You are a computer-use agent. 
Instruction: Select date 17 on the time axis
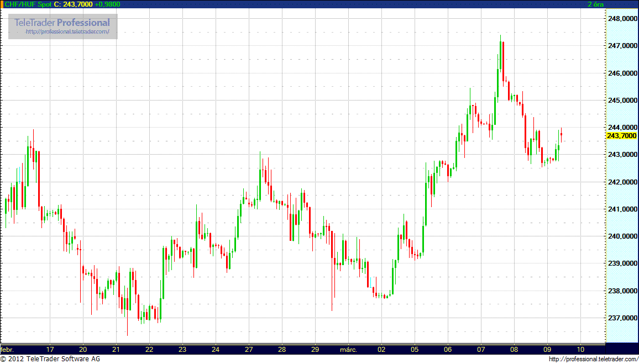click(50, 350)
